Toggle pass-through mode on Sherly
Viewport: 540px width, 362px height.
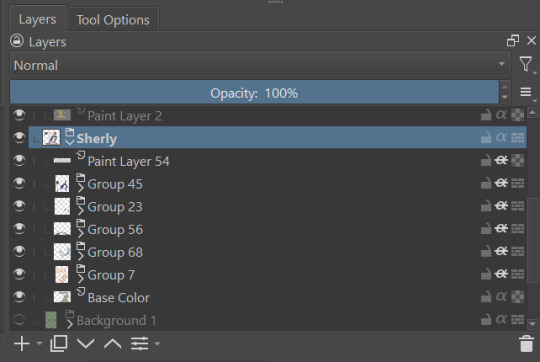tap(518, 137)
